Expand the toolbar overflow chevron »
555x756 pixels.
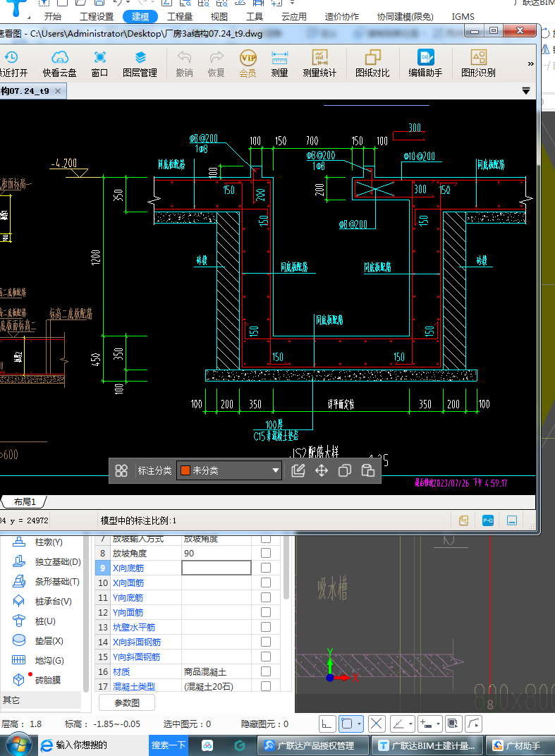(x=530, y=63)
